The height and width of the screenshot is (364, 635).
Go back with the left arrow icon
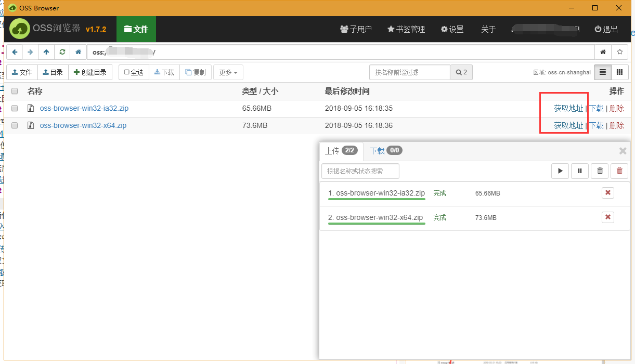(15, 52)
